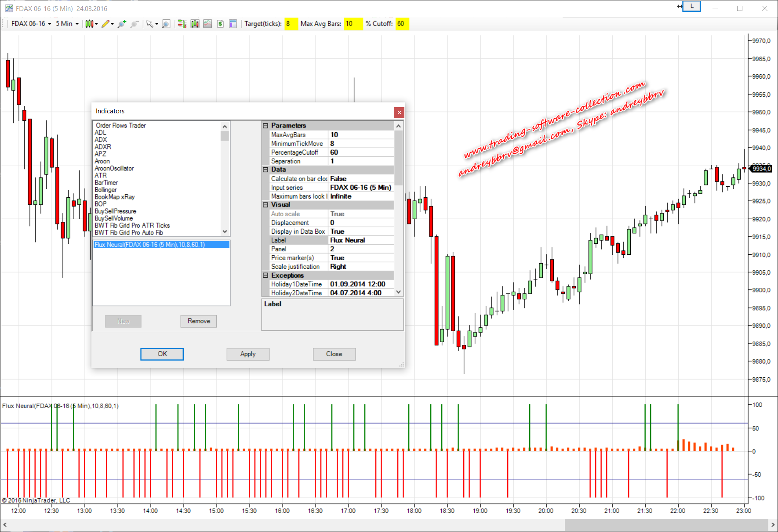Select Bollinger in the indicator list
This screenshot has height=532, width=778.
106,190
